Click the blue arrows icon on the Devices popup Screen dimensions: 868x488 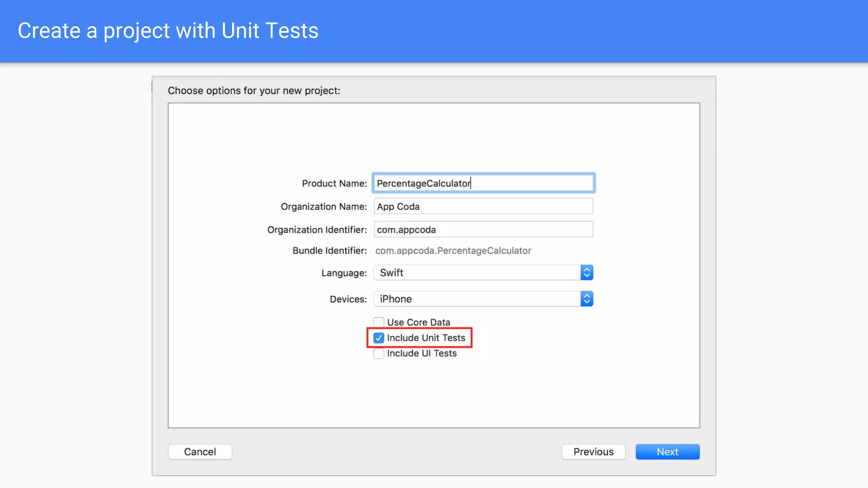pyautogui.click(x=587, y=299)
